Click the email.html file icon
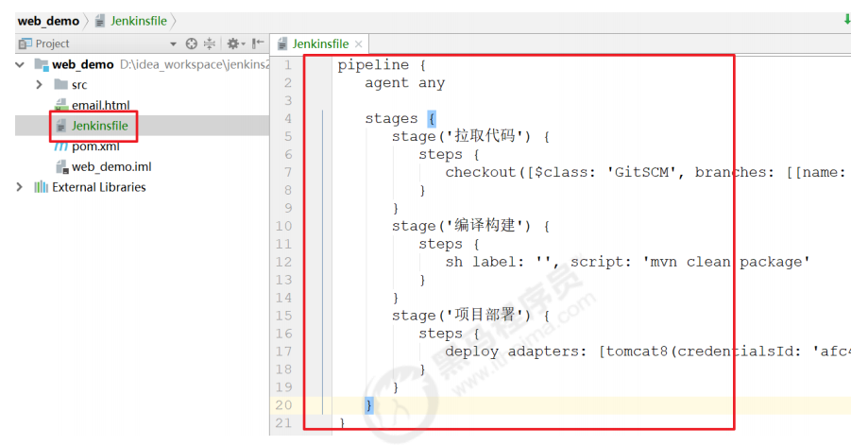The height and width of the screenshot is (446, 868). coord(60,105)
